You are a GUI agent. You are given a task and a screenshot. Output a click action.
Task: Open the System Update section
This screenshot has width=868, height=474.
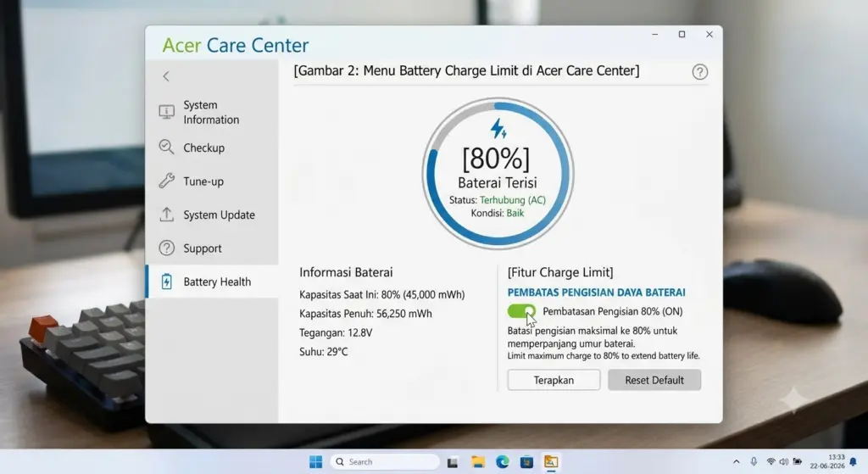pyautogui.click(x=212, y=215)
